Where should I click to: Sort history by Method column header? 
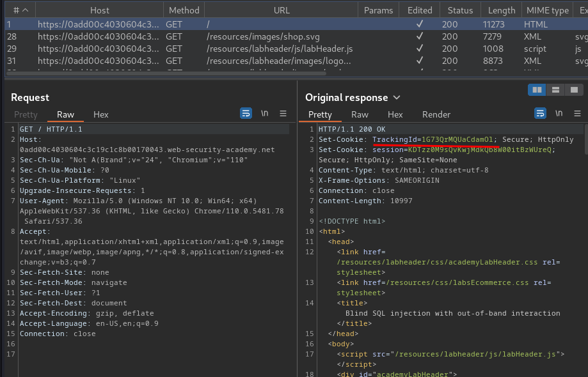tap(184, 10)
